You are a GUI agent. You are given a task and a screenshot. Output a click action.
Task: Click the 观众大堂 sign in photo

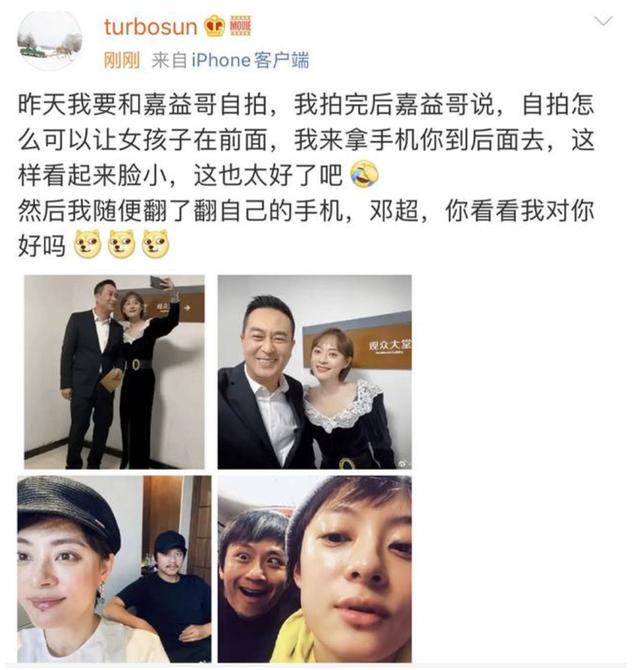(389, 345)
